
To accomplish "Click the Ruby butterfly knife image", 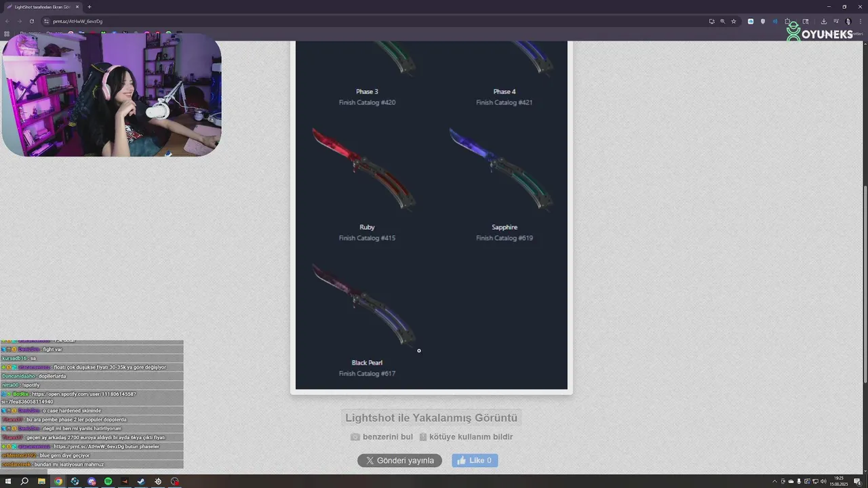I will [365, 169].
